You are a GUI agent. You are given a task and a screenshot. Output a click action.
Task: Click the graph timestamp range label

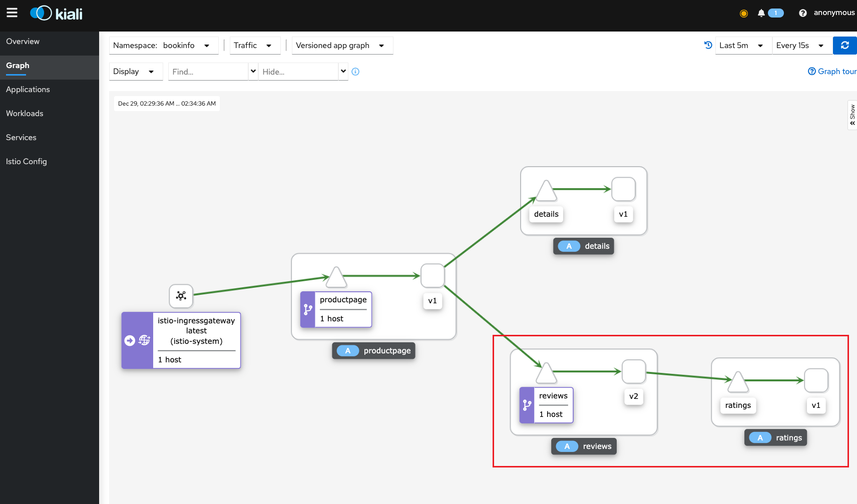tap(167, 104)
